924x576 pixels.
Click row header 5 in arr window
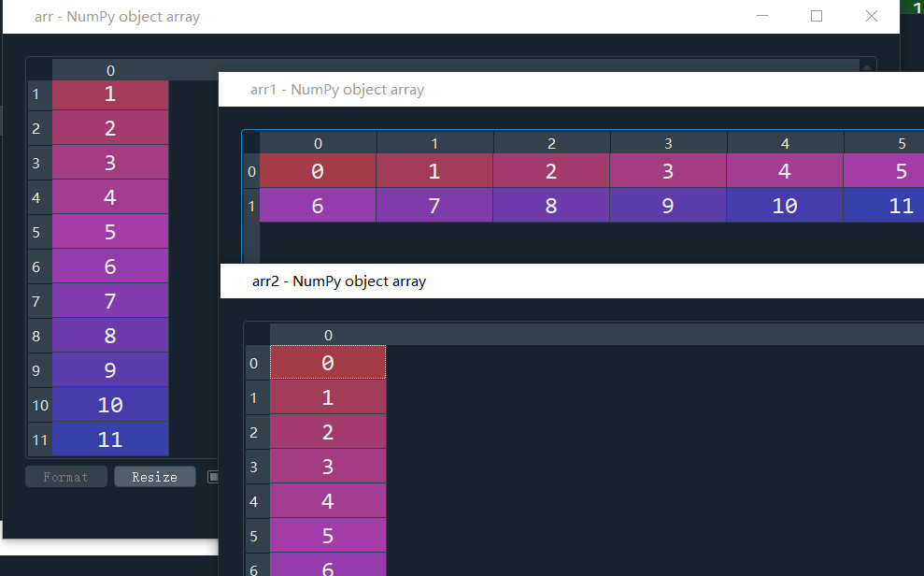tap(40, 232)
